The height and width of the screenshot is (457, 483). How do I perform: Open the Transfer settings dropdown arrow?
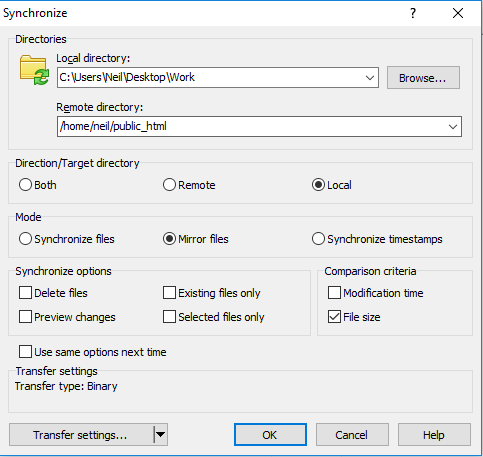(x=160, y=435)
